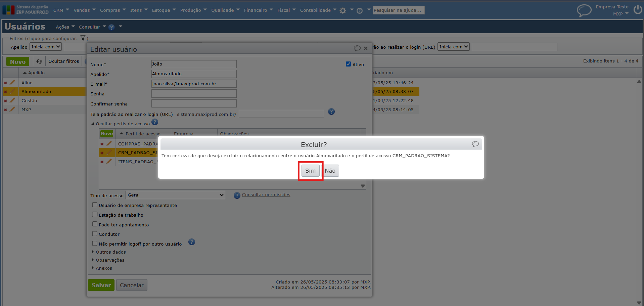The image size is (644, 306).
Task: Open comment bubble in Excluir dialog
Action: pyautogui.click(x=475, y=144)
